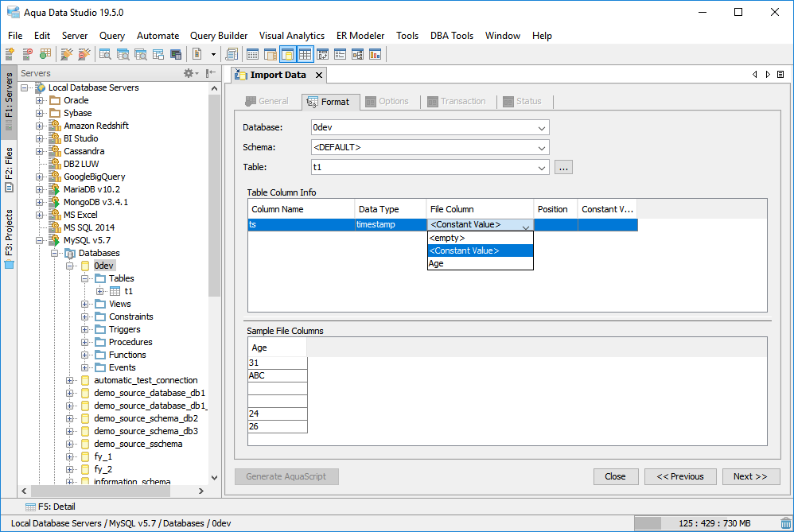
Task: Click the script scroll toolbar icon
Action: point(232,54)
